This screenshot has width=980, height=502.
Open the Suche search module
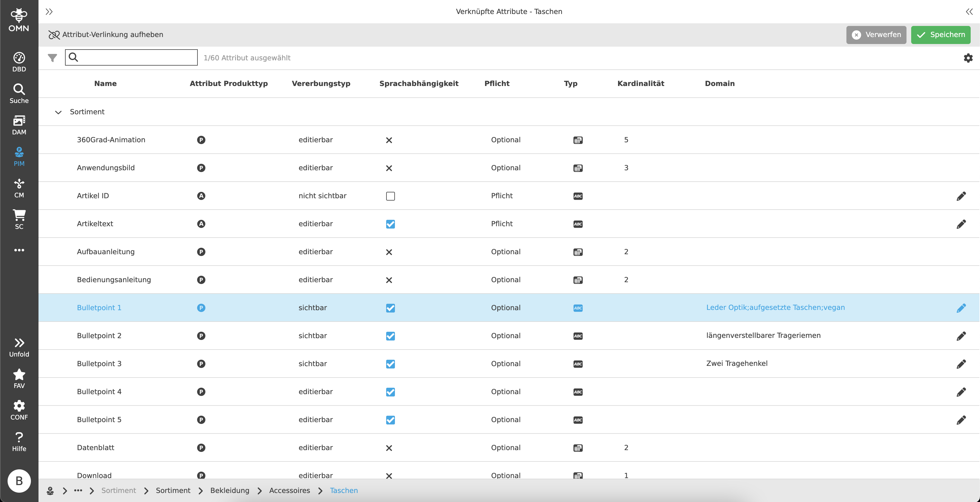19,94
